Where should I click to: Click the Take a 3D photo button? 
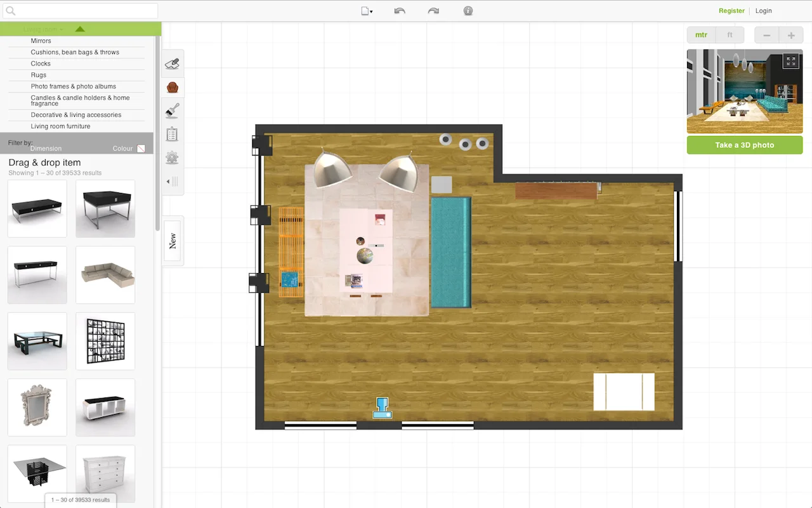(x=745, y=145)
